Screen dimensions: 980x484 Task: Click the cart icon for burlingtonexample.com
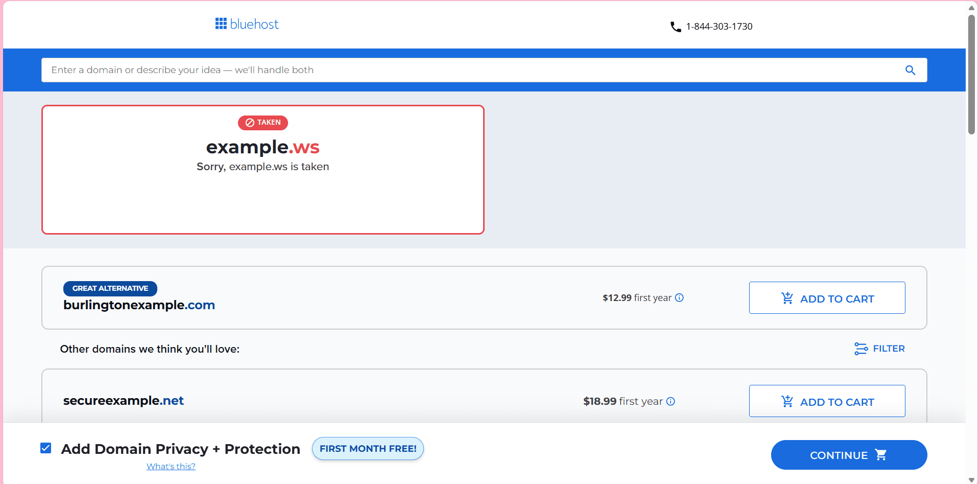(787, 298)
